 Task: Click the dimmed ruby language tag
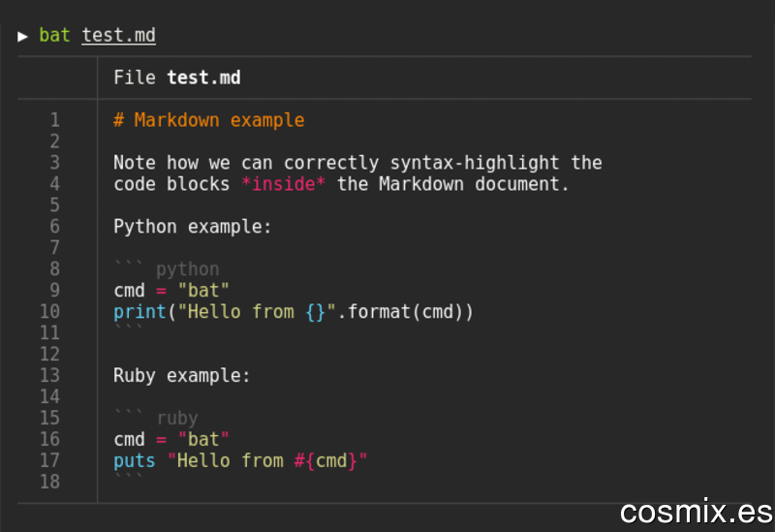pyautogui.click(x=177, y=419)
